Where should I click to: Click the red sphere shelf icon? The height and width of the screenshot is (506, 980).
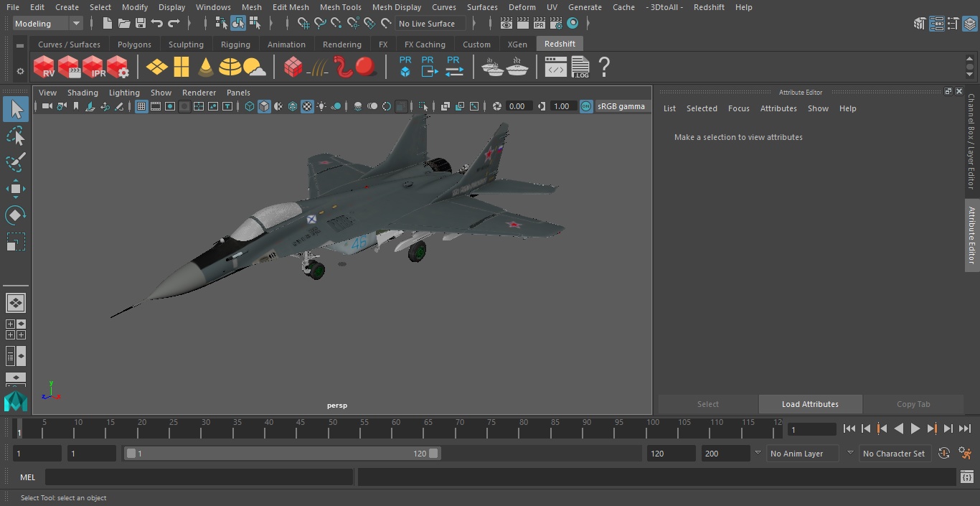[366, 67]
